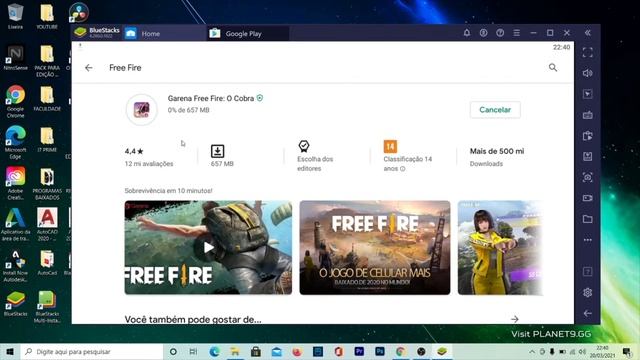Click the age rating 14 badge

[390, 146]
